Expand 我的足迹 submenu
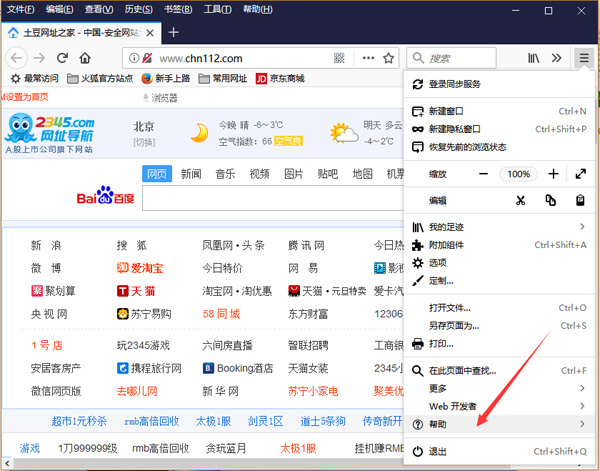The height and width of the screenshot is (471, 600). point(499,227)
